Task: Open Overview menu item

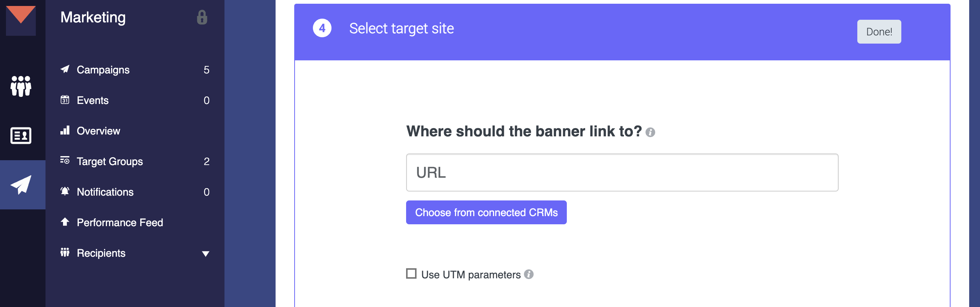Action: tap(98, 131)
